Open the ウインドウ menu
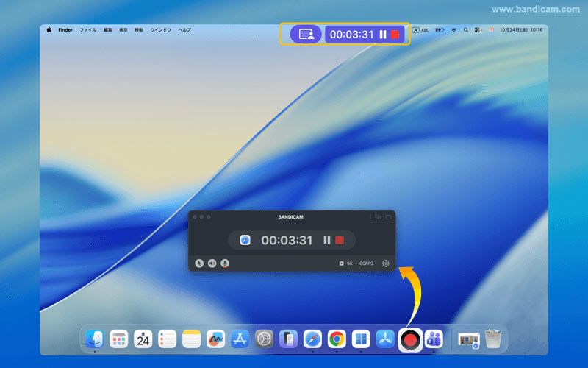The width and height of the screenshot is (588, 368). coord(160,30)
